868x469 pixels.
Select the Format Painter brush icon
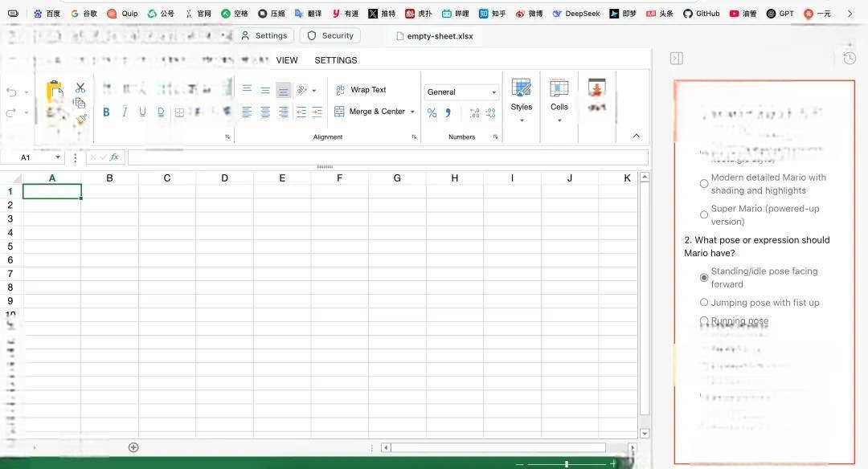(x=81, y=118)
